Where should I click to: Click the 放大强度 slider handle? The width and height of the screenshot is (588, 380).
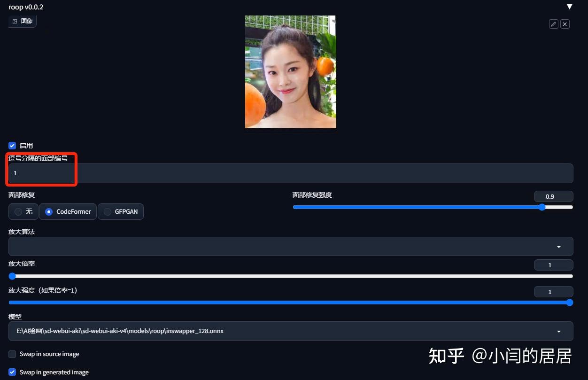point(570,302)
